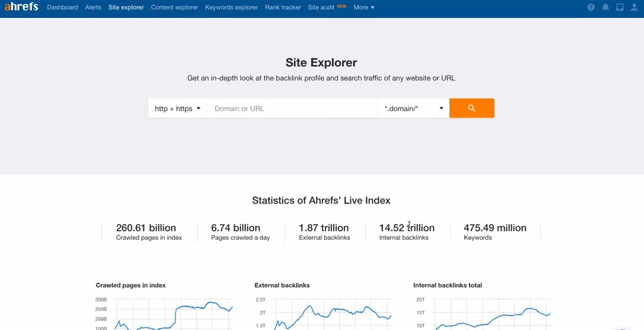The height and width of the screenshot is (330, 644).
Task: Click the Statistics of Ahrefs' Live Index heading
Action: (x=321, y=200)
